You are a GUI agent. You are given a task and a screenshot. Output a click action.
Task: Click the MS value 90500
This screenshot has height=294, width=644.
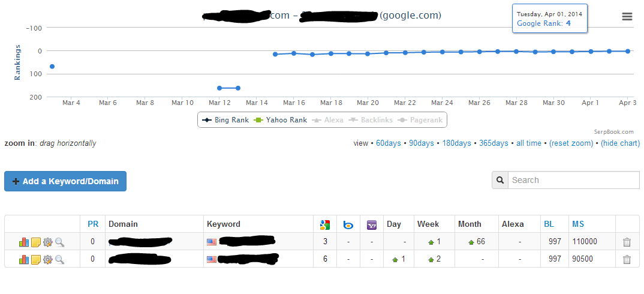click(582, 259)
